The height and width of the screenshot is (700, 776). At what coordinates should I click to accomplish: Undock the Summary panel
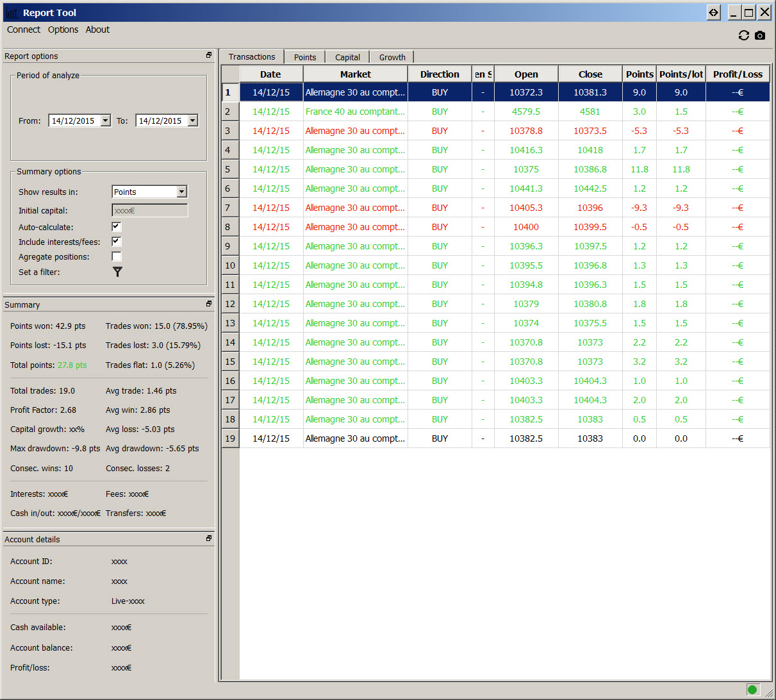coord(209,304)
